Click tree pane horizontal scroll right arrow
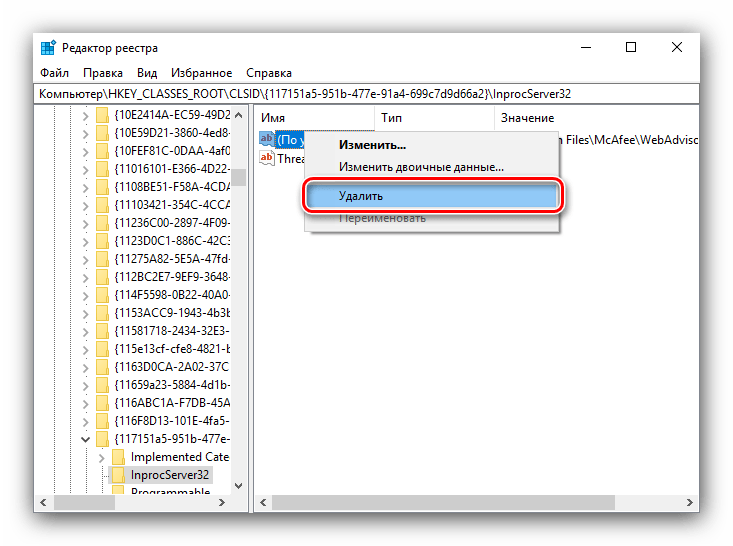The height and width of the screenshot is (546, 733). pos(222,503)
